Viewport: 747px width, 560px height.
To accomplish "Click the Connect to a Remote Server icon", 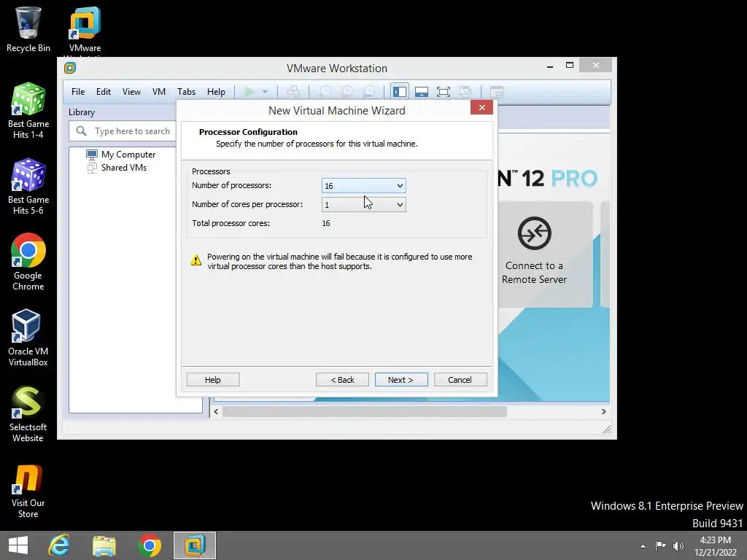I will [x=534, y=233].
